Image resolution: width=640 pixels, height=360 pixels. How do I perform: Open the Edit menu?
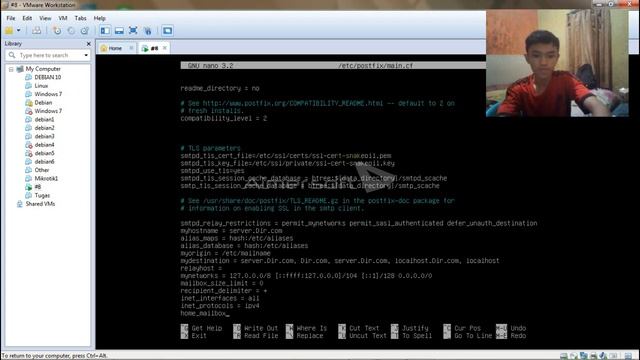27,18
